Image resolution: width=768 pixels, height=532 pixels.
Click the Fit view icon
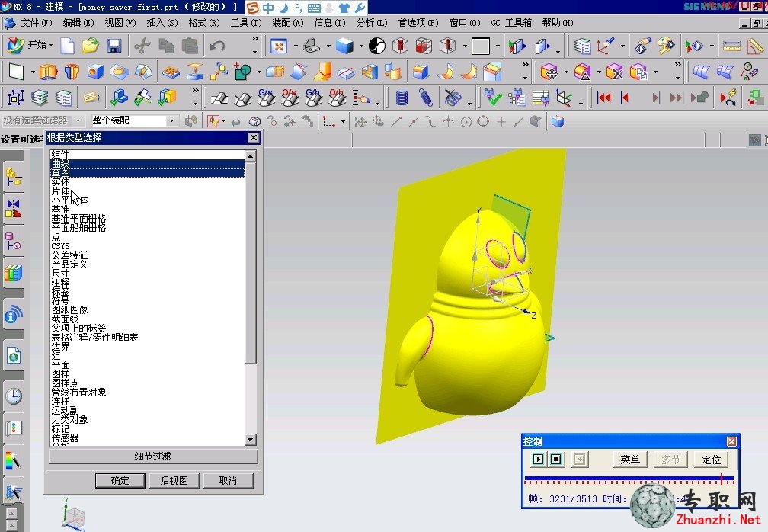(x=279, y=46)
